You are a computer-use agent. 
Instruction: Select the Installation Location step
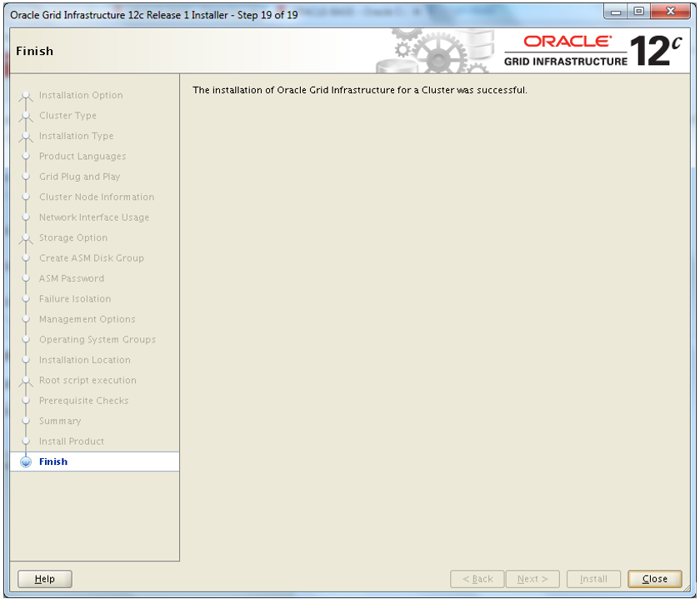pos(85,360)
